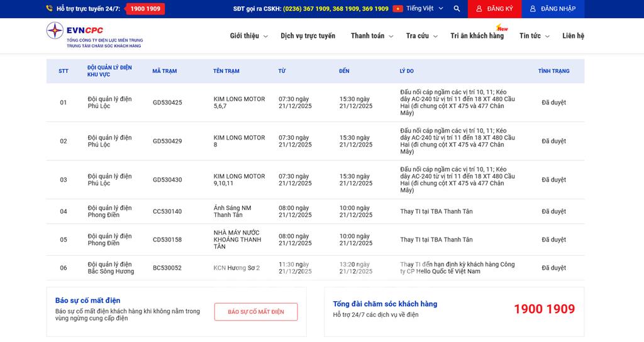
Task: Open Dịch vụ trực tuyến menu item
Action: click(308, 36)
